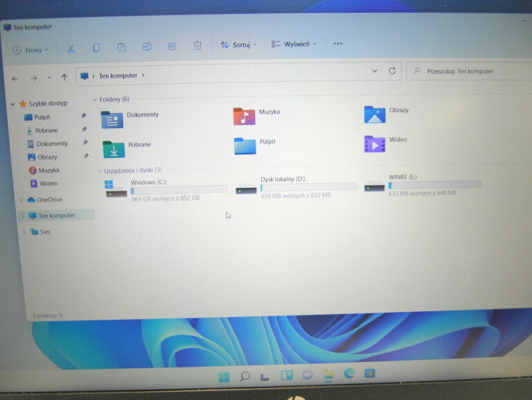Open Widgets on the taskbar
532x400 pixels.
287,375
